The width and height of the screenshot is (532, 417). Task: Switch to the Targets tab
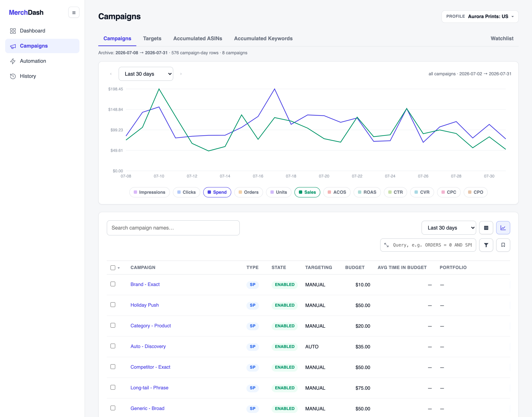152,38
